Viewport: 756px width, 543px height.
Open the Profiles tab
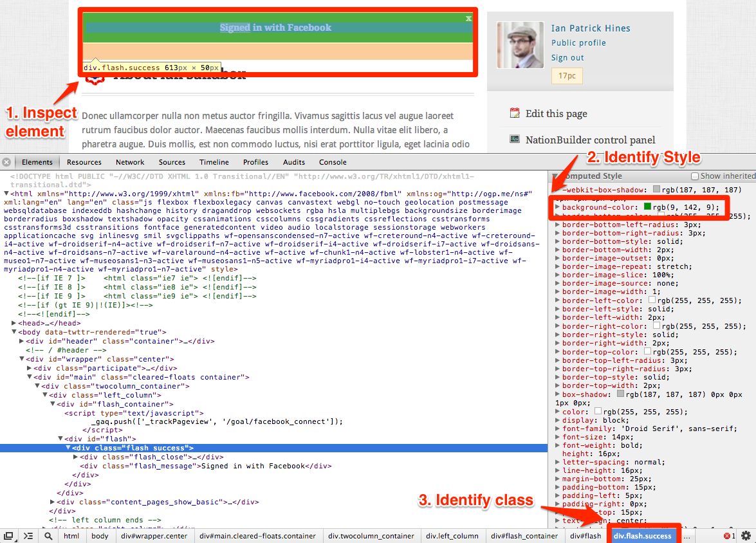tap(255, 162)
